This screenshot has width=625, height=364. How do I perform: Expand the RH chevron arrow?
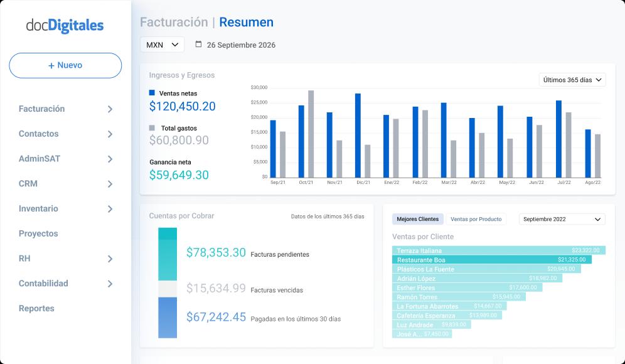(110, 259)
